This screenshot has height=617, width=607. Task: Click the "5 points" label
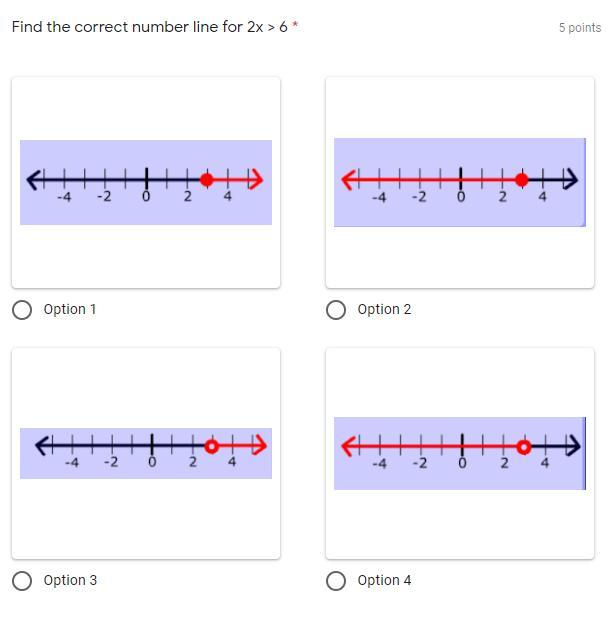pos(580,28)
